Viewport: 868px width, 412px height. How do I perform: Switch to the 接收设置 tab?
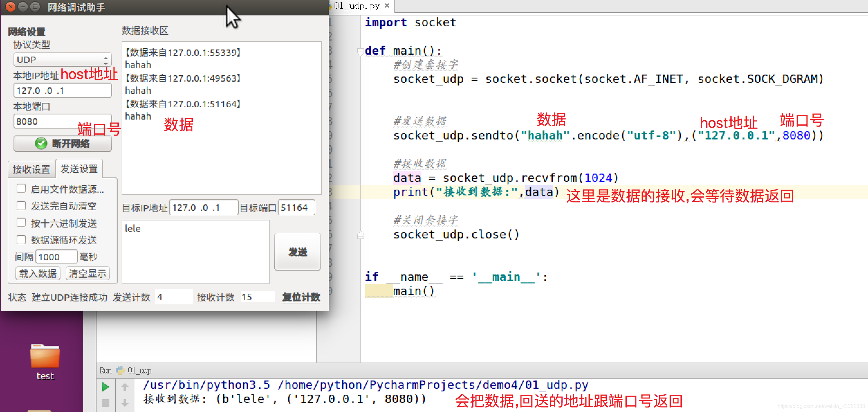(x=31, y=169)
